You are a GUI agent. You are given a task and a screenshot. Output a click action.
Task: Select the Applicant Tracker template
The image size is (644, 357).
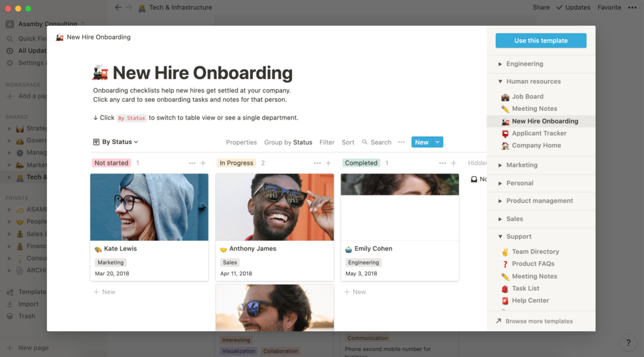click(539, 133)
